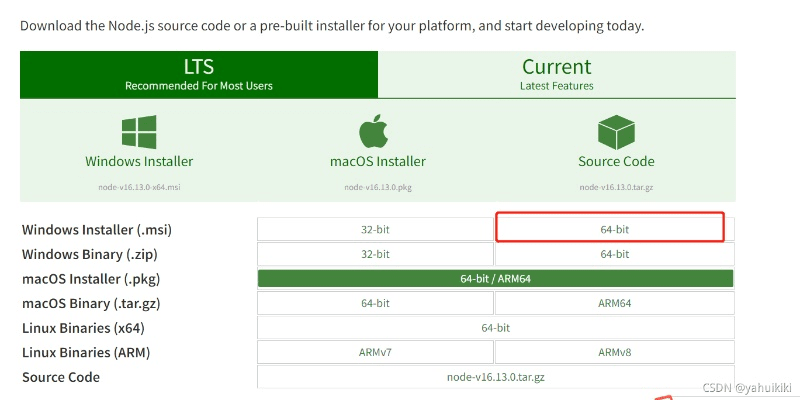Download macOS Binary ARM64 tar.gz
The image size is (800, 400).
click(x=614, y=302)
